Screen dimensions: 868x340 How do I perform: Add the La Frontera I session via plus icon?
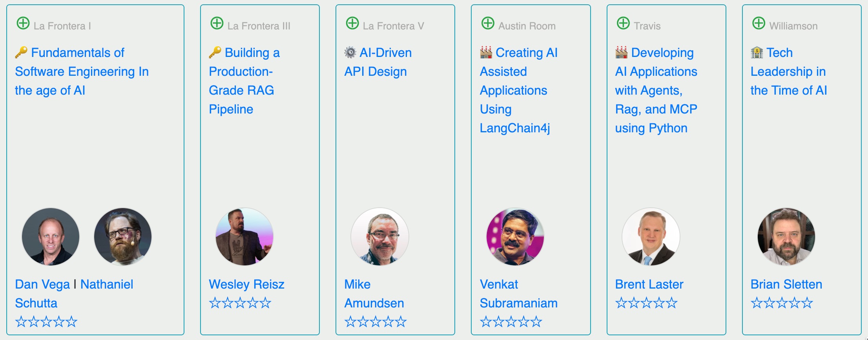pos(23,23)
